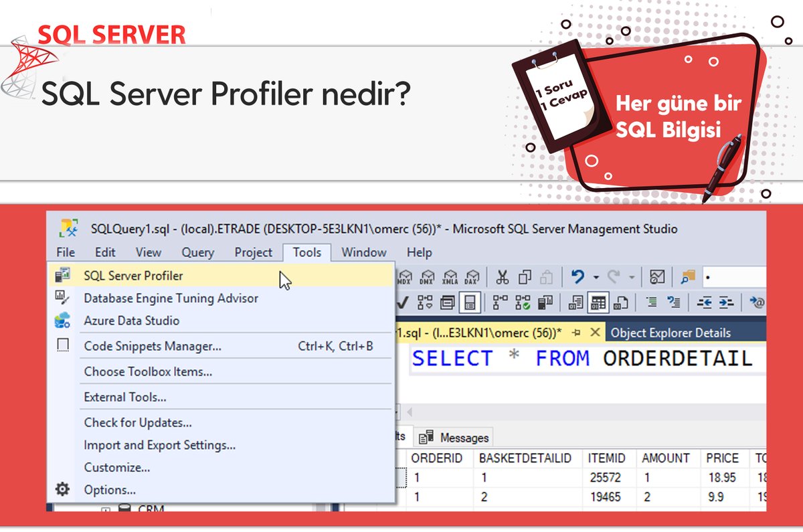
Task: Switch output to Results to Text
Action: coord(576,303)
